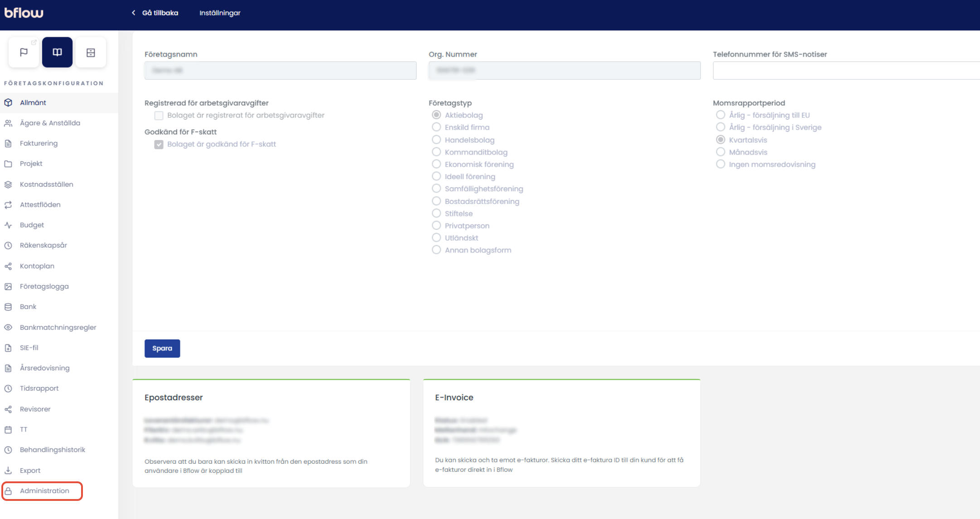Choose Månadsvis VAT report period

pos(720,152)
